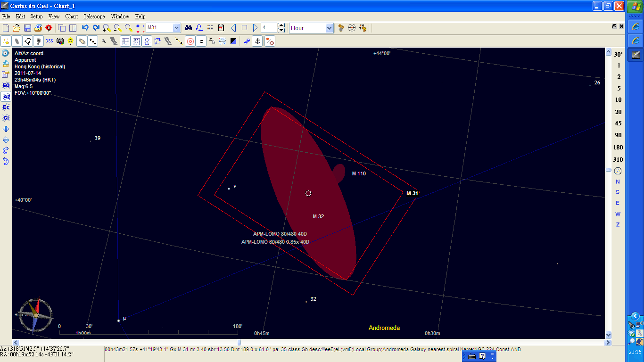Set field of view to 90 degrees

(x=618, y=135)
